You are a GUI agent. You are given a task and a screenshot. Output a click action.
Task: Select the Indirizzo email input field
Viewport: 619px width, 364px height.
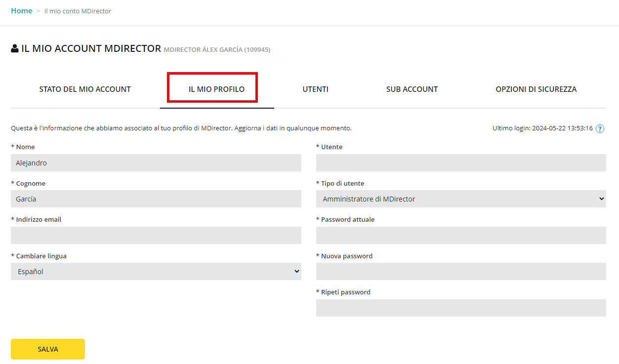pyautogui.click(x=156, y=235)
